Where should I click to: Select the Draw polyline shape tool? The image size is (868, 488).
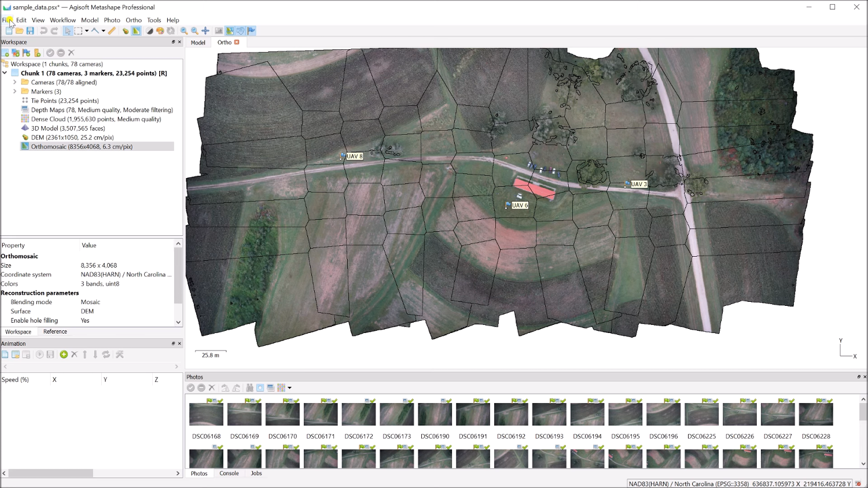tap(95, 31)
